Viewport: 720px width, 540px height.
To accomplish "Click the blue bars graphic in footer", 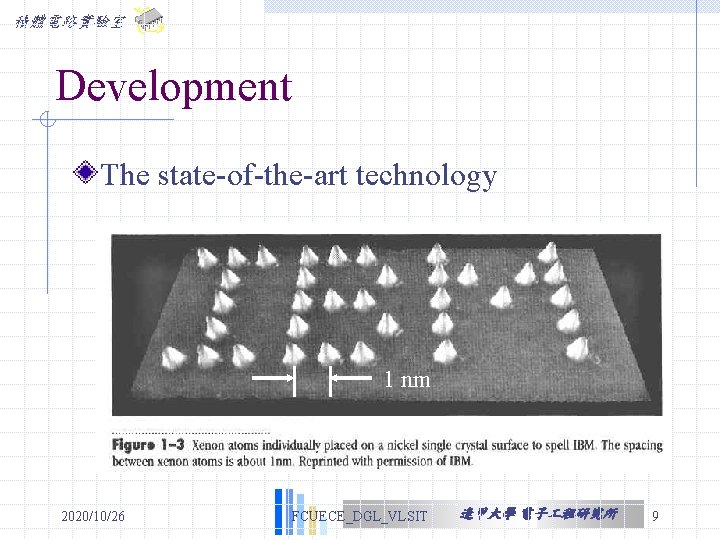I will point(301,512).
